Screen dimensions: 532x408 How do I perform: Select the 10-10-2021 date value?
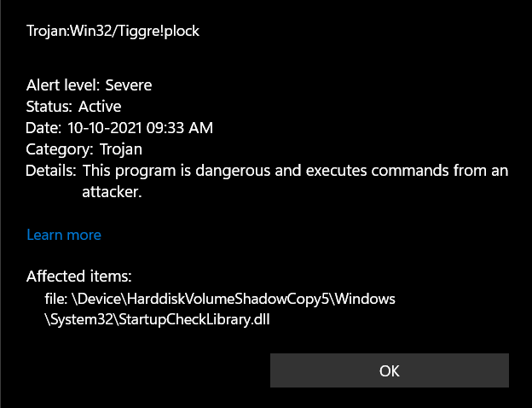point(105,128)
